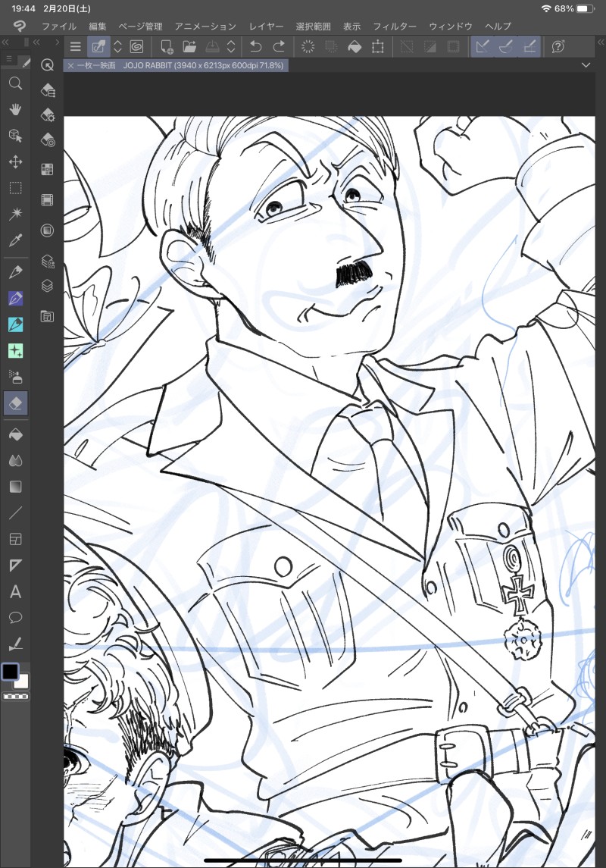Image resolution: width=606 pixels, height=868 pixels.
Task: Select the Operation object cube tool
Action: [15, 136]
